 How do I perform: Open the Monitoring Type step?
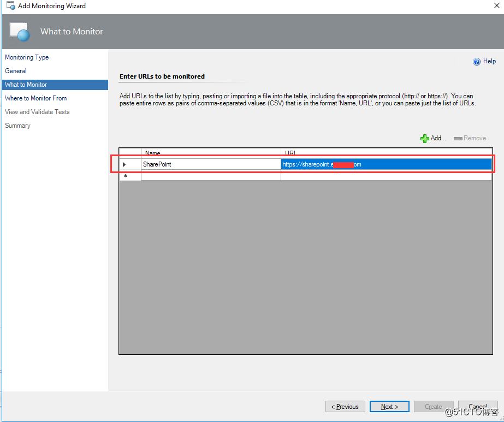pyautogui.click(x=27, y=57)
